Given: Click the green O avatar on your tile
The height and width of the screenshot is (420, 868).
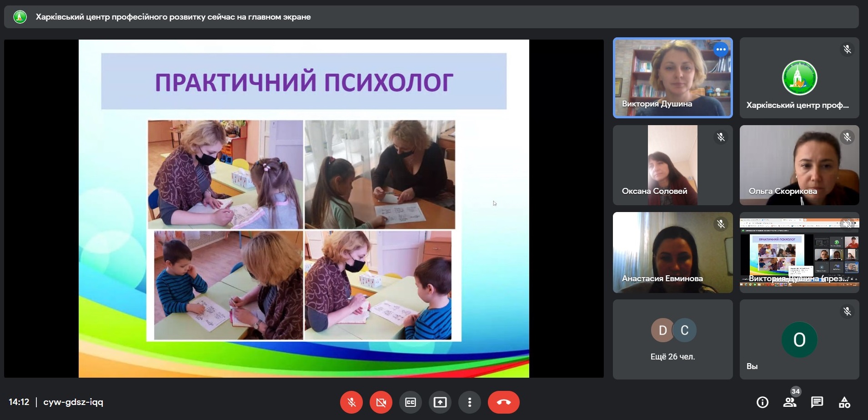Looking at the screenshot, I should tap(799, 339).
